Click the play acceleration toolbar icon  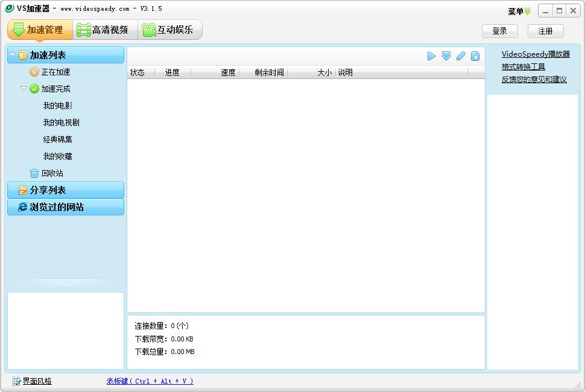[431, 55]
